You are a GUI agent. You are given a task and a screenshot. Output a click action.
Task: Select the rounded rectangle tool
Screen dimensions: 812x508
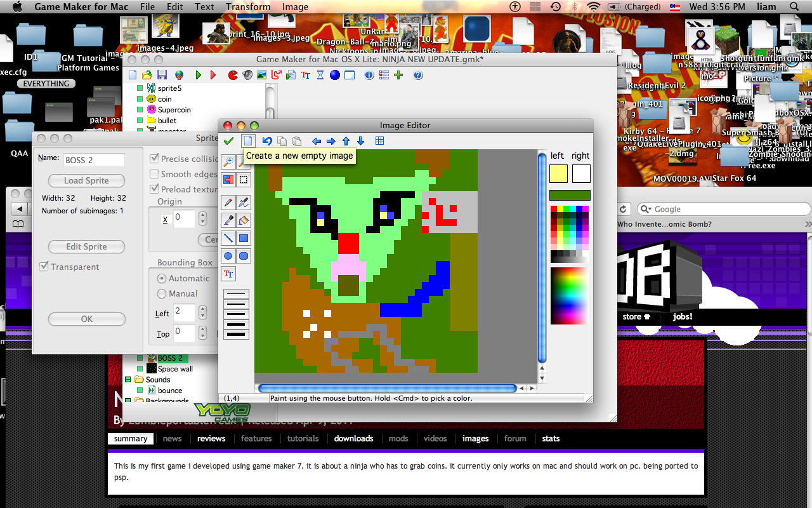pyautogui.click(x=244, y=256)
